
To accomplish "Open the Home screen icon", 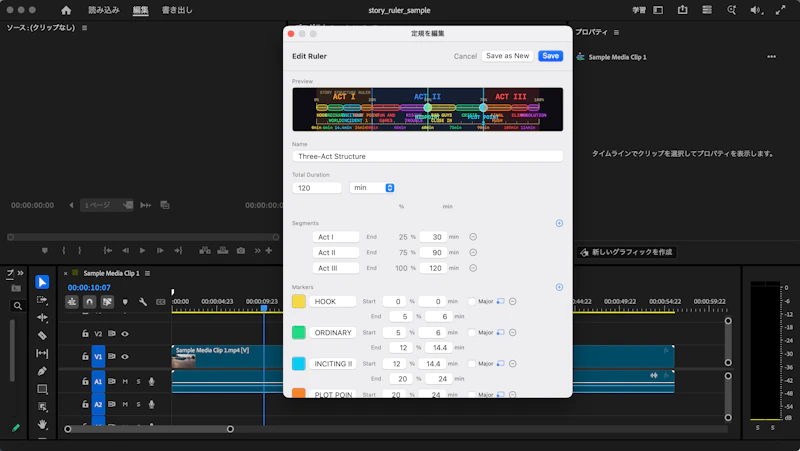I will [66, 10].
